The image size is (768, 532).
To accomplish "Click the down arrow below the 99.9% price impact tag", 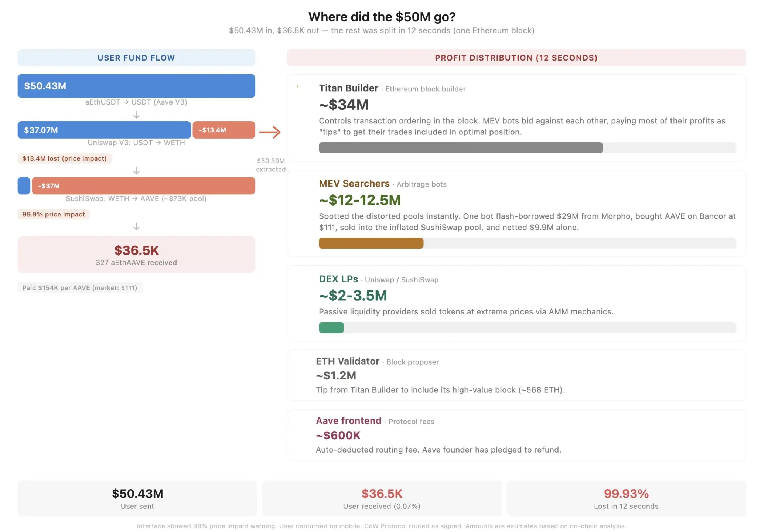I will point(136,226).
